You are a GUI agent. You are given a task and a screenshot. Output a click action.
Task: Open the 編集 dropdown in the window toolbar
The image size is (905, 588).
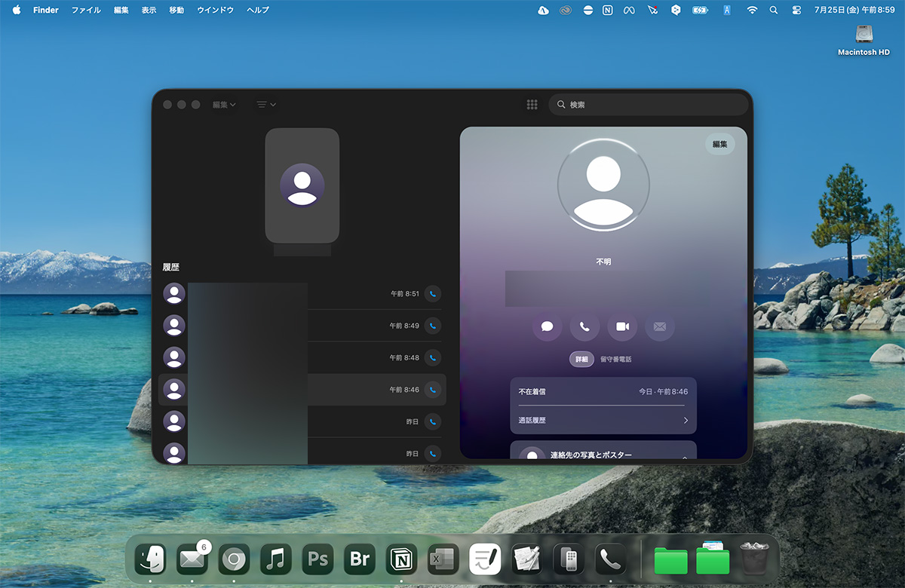coord(224,105)
